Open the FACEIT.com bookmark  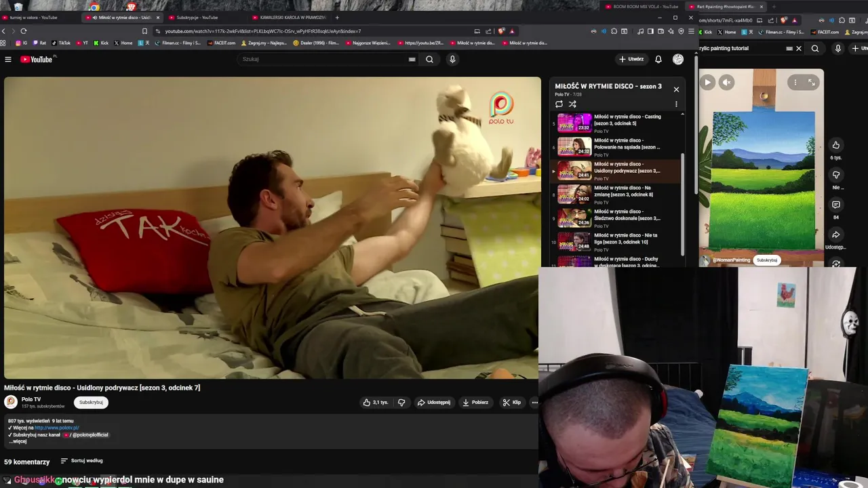coord(221,43)
